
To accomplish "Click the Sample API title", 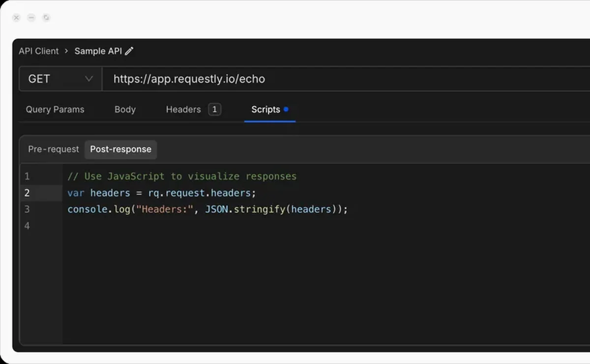I will (98, 51).
